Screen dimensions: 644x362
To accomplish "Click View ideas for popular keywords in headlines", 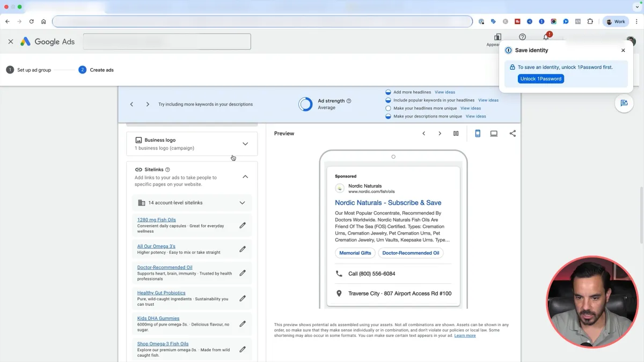I will tap(488, 100).
